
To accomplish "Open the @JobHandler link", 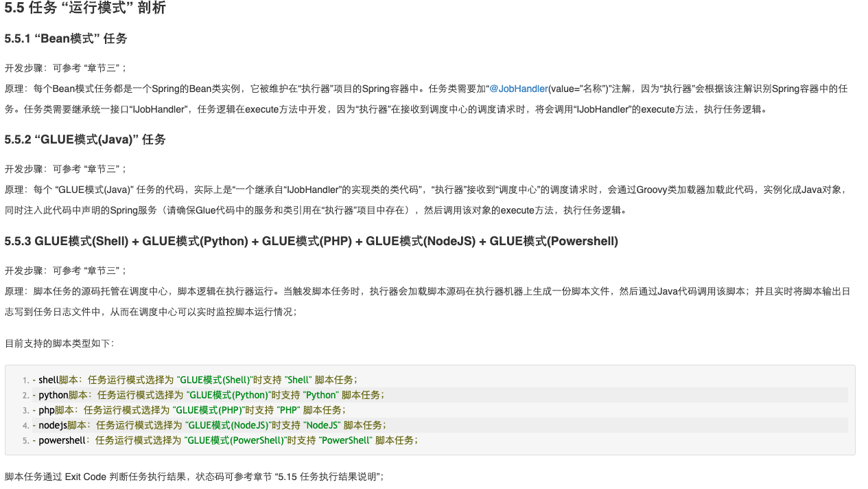I will 518,89.
